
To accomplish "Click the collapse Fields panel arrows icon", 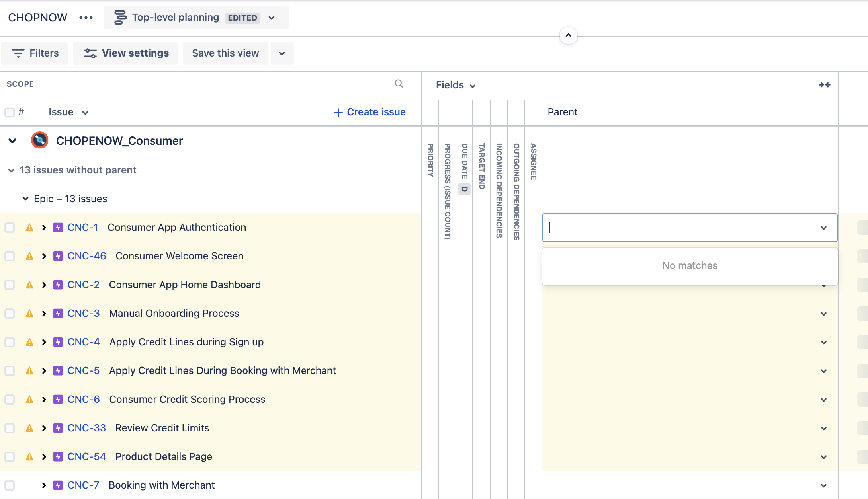I will [x=824, y=84].
